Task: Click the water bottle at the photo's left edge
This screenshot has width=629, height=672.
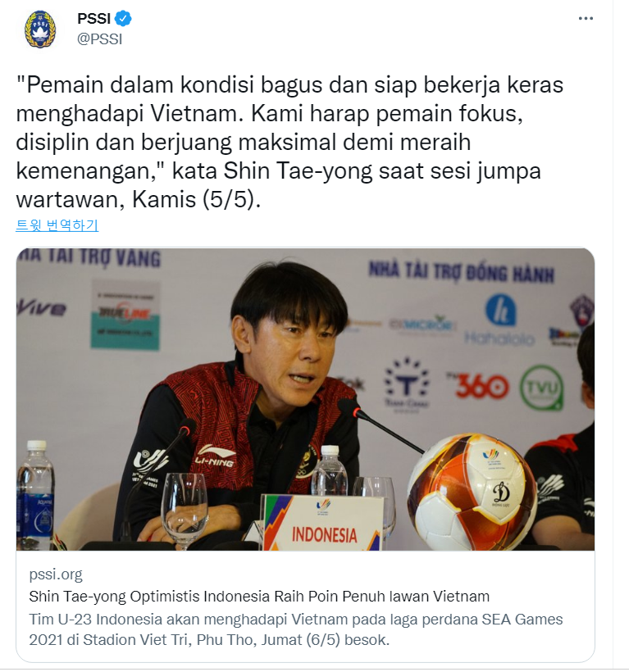Action: point(35,495)
